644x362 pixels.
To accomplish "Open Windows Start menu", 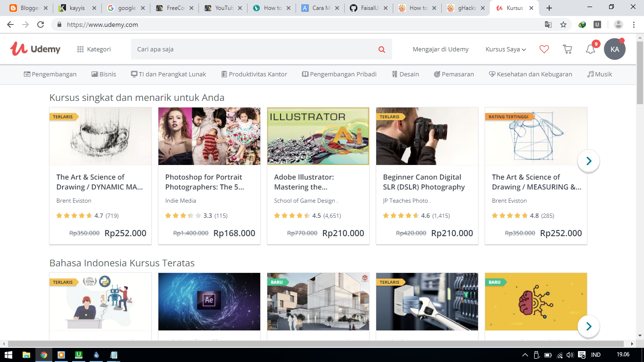I will click(9, 355).
